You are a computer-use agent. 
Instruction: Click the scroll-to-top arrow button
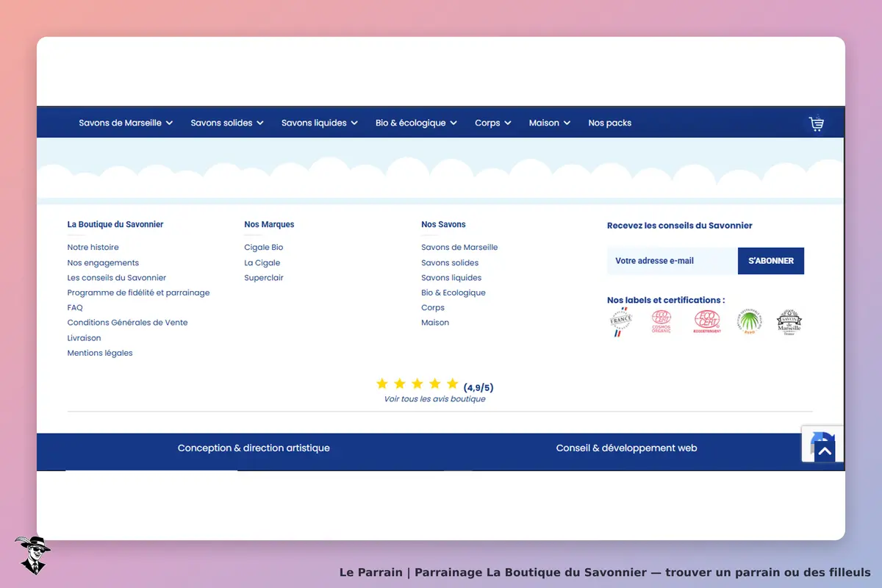(825, 451)
